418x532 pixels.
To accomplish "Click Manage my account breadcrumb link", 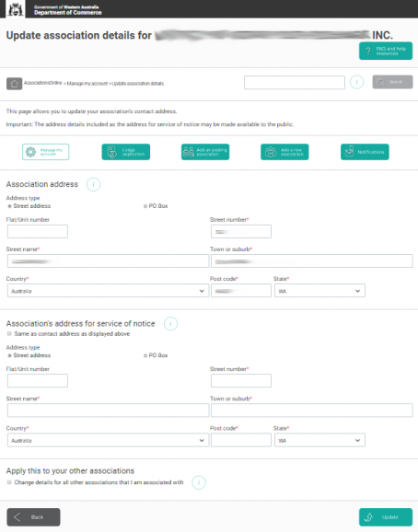I will pyautogui.click(x=87, y=84).
